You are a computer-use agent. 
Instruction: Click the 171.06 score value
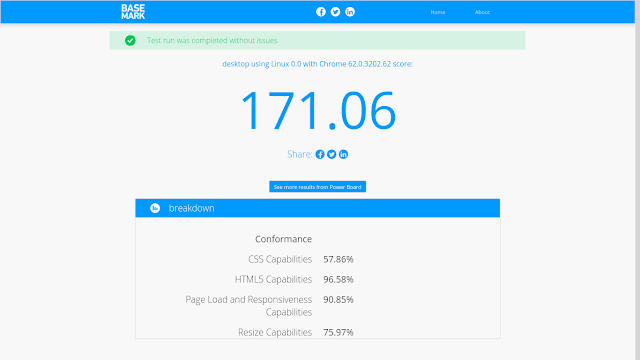point(318,111)
